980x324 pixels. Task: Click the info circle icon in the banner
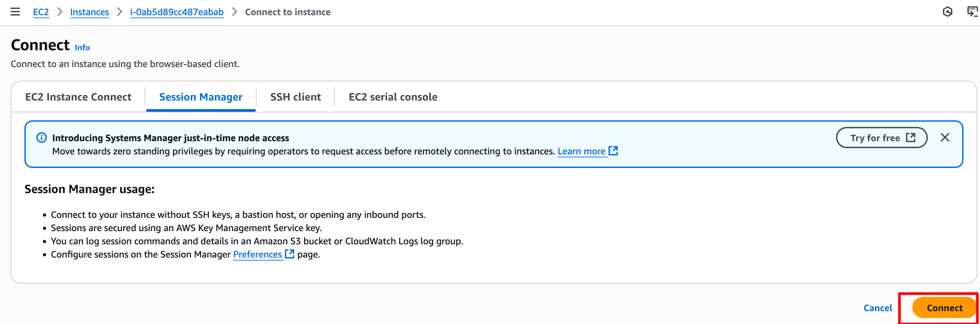click(x=42, y=138)
